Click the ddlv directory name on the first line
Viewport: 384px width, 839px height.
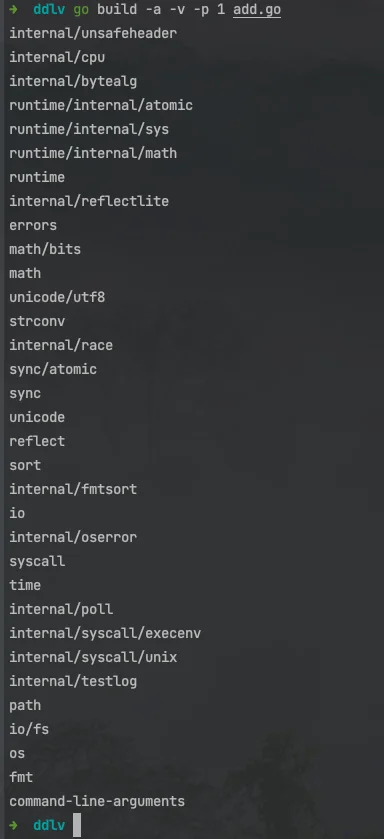[x=49, y=10]
